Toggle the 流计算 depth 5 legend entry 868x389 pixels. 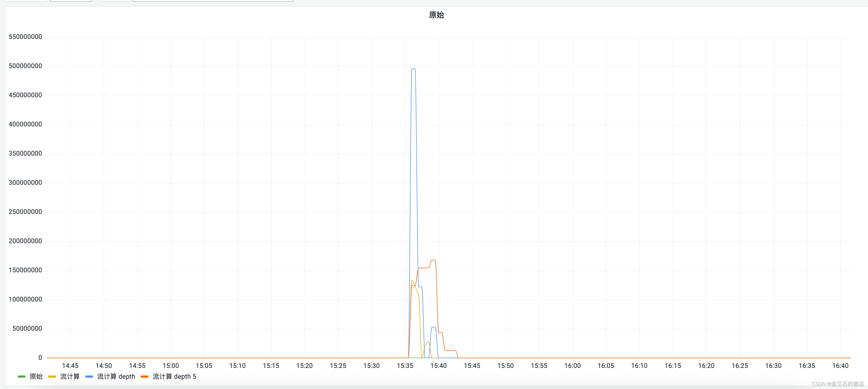[174, 377]
